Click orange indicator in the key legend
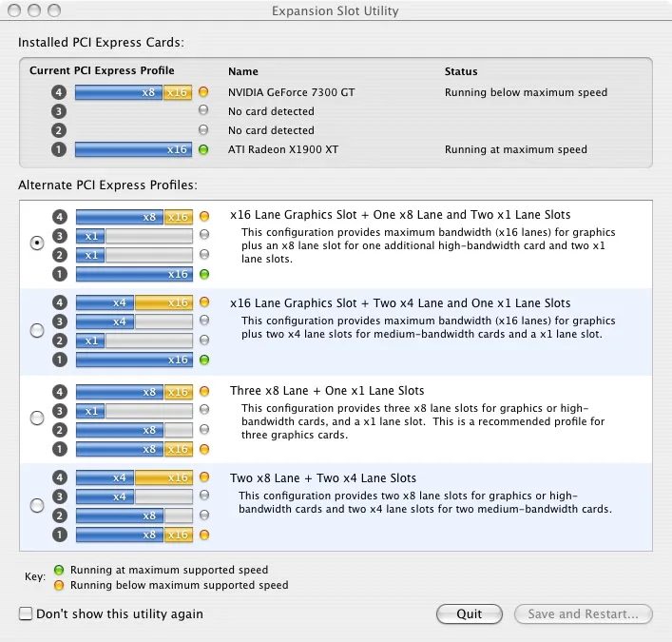Screen dimensions: 672x642 [x=58, y=585]
